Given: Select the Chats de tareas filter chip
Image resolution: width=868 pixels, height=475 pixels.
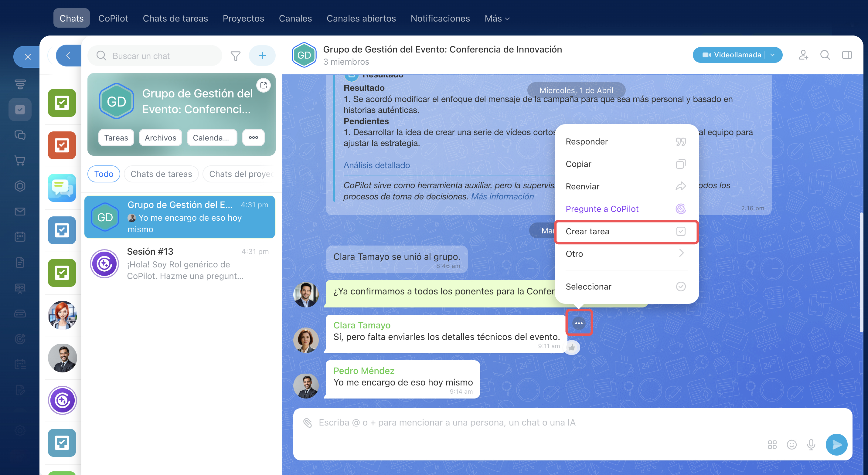Looking at the screenshot, I should (162, 174).
